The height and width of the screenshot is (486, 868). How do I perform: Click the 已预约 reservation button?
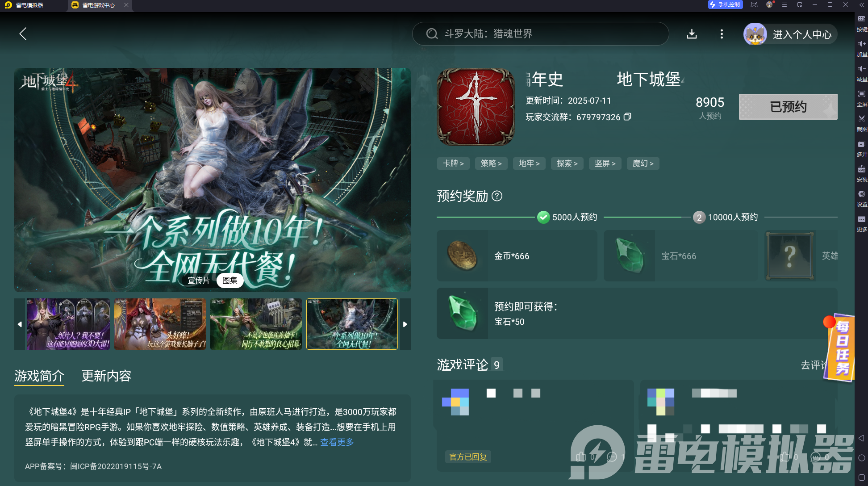click(788, 106)
